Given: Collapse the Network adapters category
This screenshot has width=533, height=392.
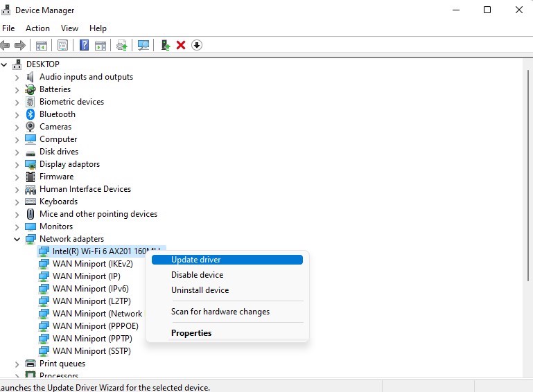Looking at the screenshot, I should (17, 239).
